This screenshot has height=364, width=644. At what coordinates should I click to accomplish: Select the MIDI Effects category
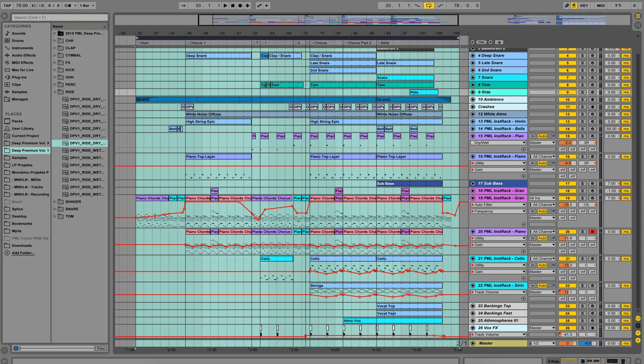(22, 63)
